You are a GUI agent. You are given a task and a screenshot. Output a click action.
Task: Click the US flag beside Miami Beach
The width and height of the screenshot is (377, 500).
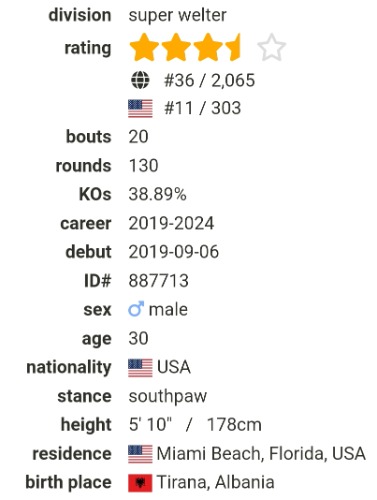(x=140, y=454)
